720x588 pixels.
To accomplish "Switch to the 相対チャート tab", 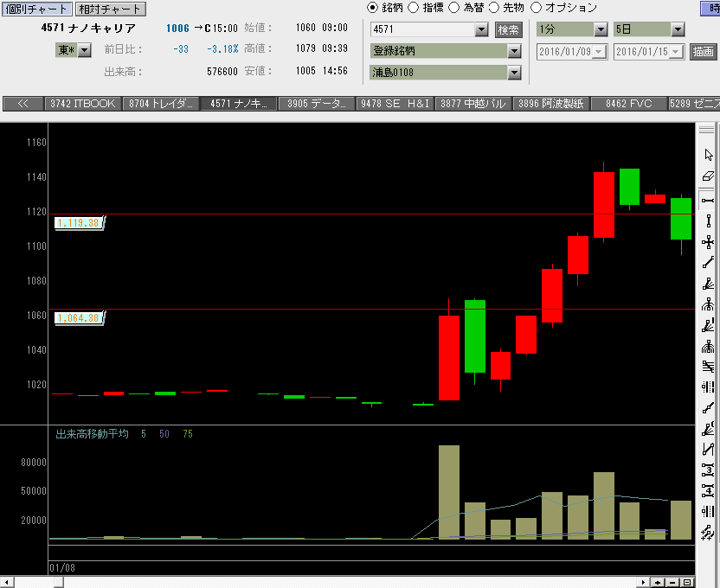I will coord(109,9).
